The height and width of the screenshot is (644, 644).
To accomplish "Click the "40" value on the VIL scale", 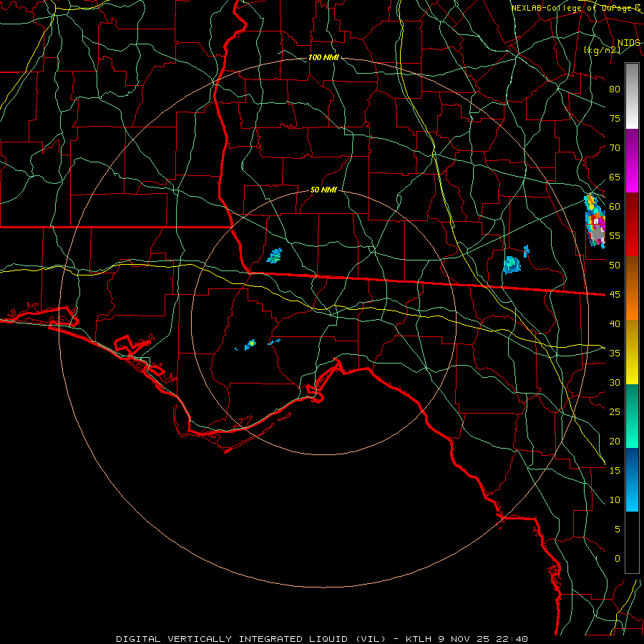I will point(615,324).
